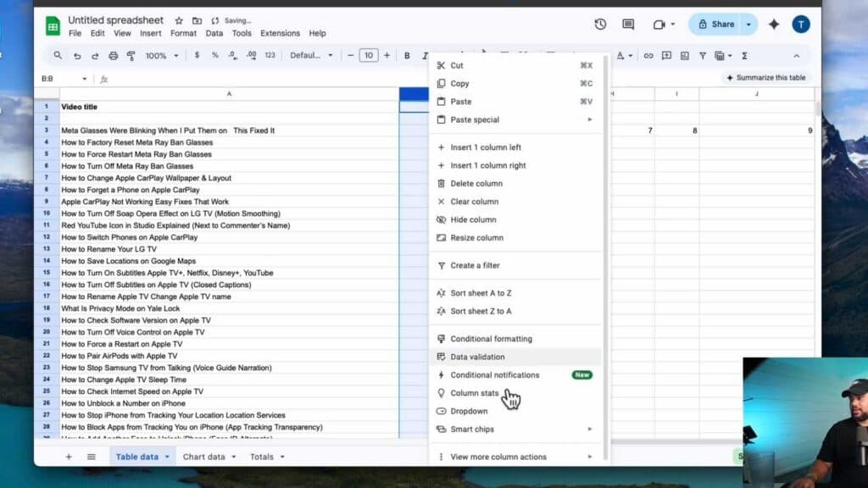Choose Data validation in context menu
This screenshot has width=868, height=488.
[x=515, y=357]
